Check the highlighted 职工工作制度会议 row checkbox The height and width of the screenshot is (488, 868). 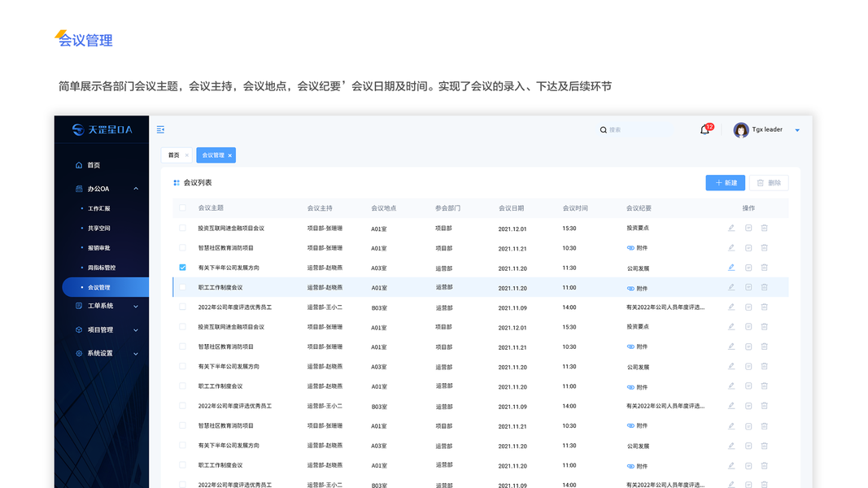[x=183, y=288]
